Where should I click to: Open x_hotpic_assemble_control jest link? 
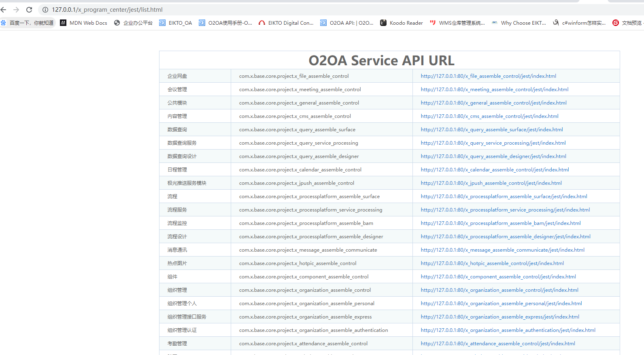492,263
